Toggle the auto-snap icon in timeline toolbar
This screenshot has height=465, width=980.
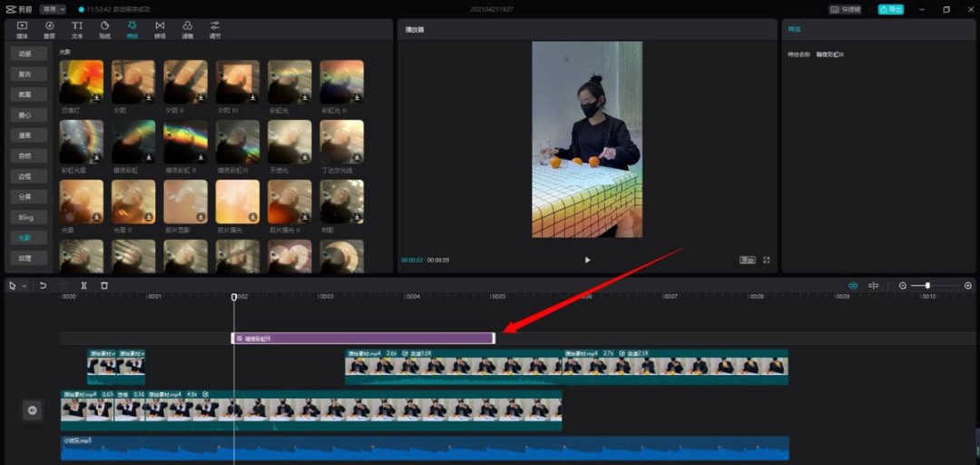point(874,285)
